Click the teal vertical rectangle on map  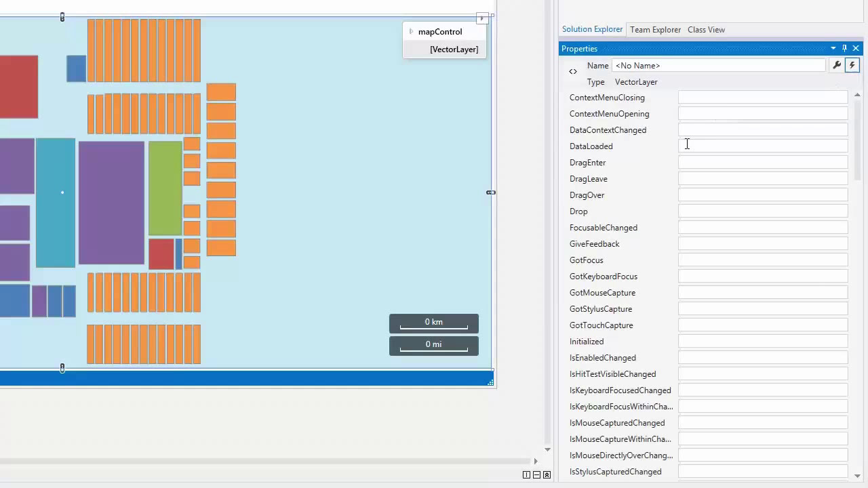click(x=56, y=203)
